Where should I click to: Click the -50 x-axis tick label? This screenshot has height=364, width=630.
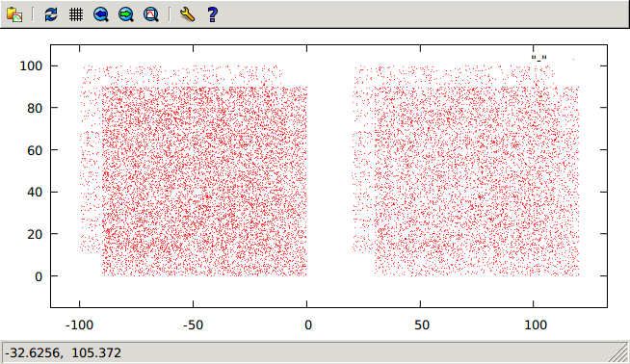point(193,325)
